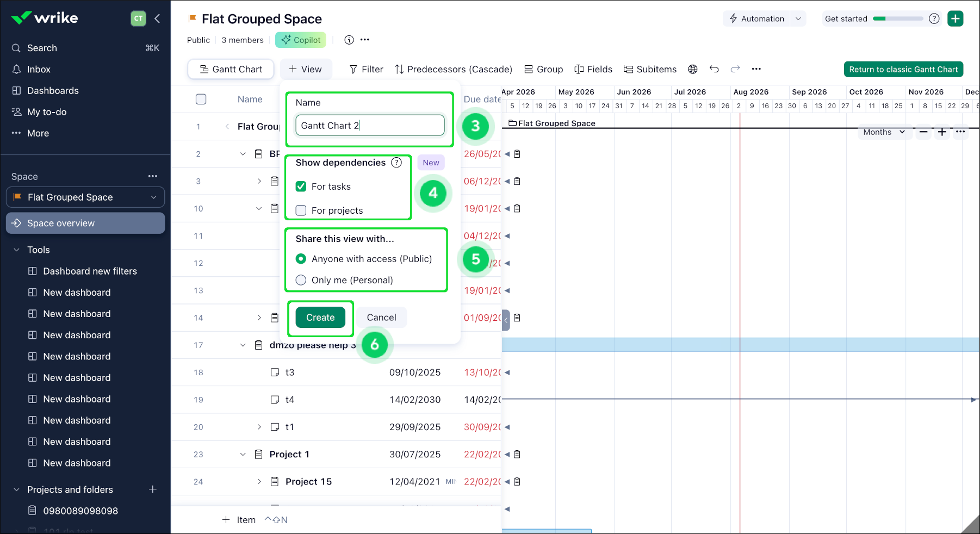Open the Subitems option
The width and height of the screenshot is (980, 534).
pyautogui.click(x=650, y=69)
